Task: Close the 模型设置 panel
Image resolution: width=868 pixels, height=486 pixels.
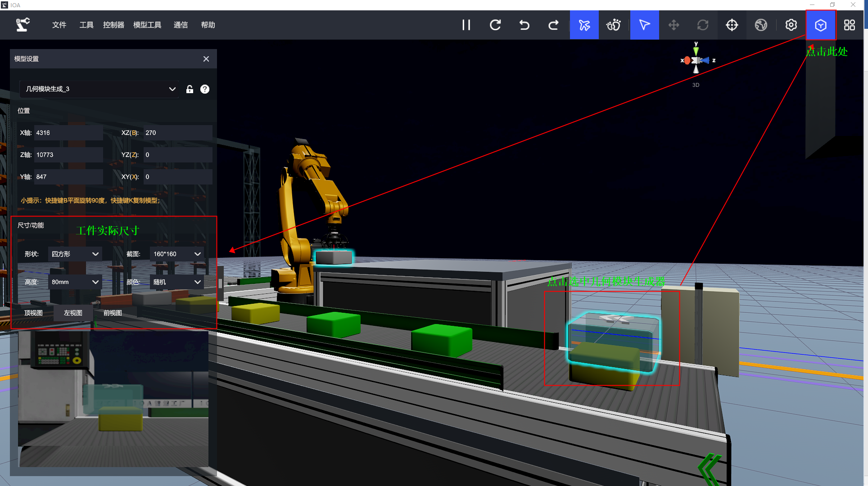Action: click(x=206, y=59)
